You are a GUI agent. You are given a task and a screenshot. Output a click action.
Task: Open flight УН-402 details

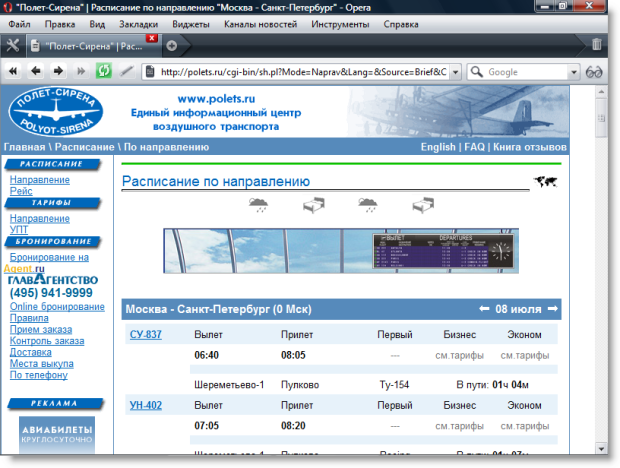pos(146,405)
